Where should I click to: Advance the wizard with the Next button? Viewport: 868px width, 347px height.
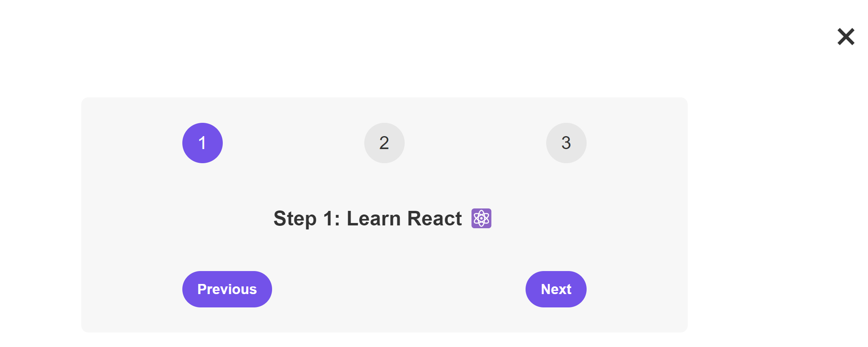555,289
